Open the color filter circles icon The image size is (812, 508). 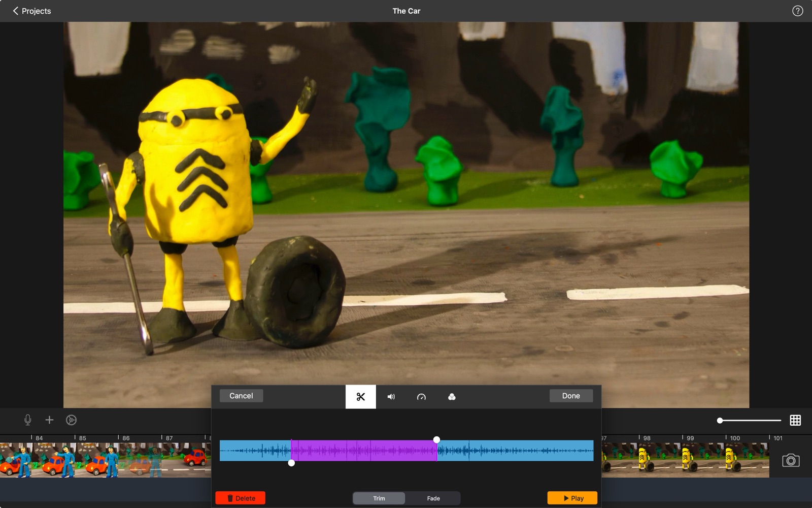tap(452, 397)
